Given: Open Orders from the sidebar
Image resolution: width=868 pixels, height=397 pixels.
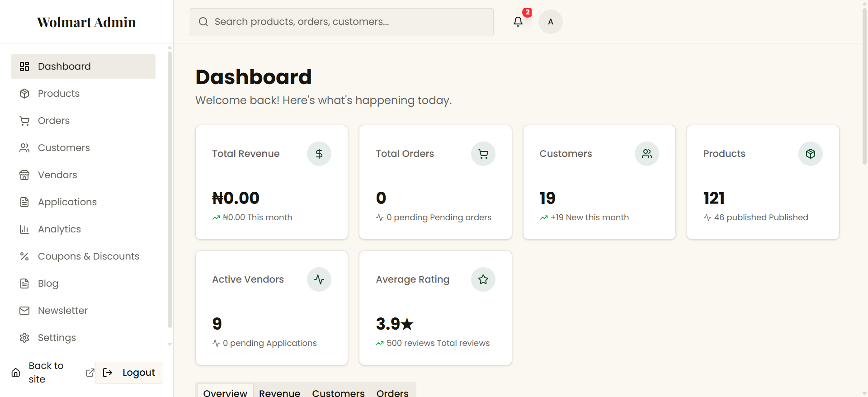Looking at the screenshot, I should click(x=83, y=121).
